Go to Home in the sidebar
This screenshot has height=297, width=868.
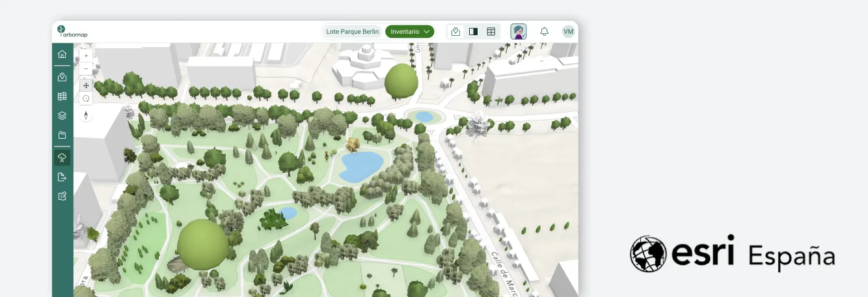pyautogui.click(x=62, y=54)
